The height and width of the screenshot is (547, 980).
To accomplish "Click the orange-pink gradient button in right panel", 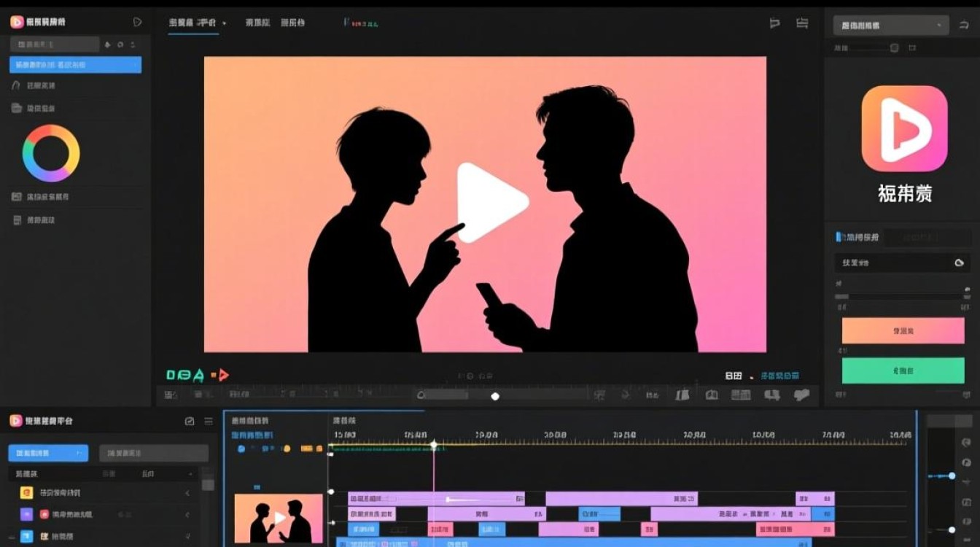I will point(903,330).
